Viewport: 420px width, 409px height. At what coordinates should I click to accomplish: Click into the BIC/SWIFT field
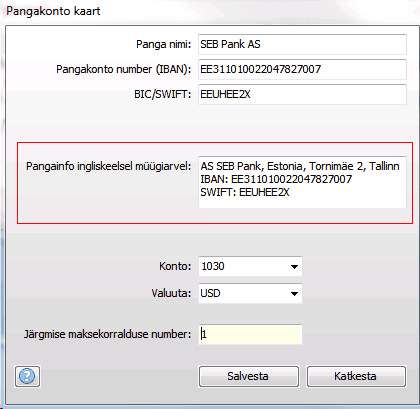click(x=302, y=94)
